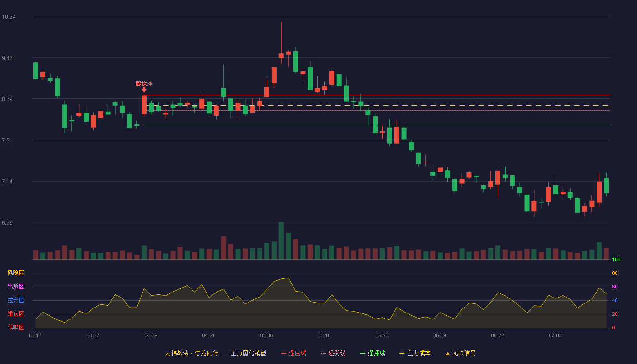Click the yellow dashed cost line on chart
This screenshot has height=364, width=637.
(x=377, y=106)
